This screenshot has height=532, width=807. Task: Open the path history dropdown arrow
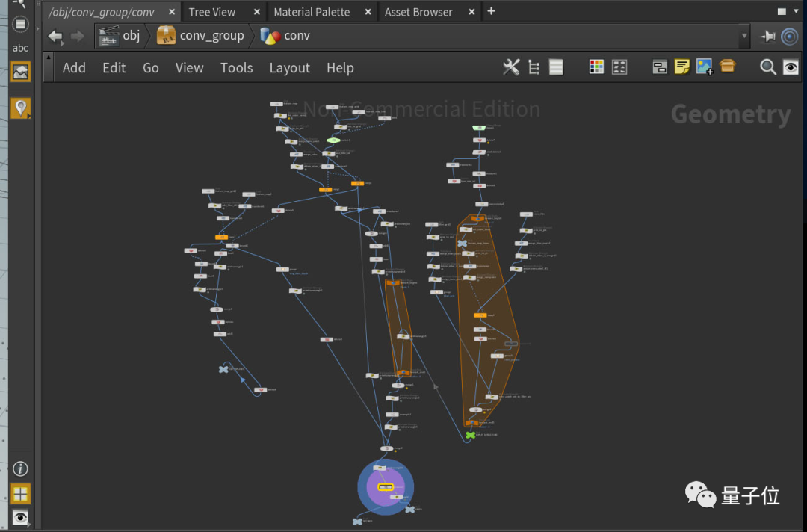point(743,35)
